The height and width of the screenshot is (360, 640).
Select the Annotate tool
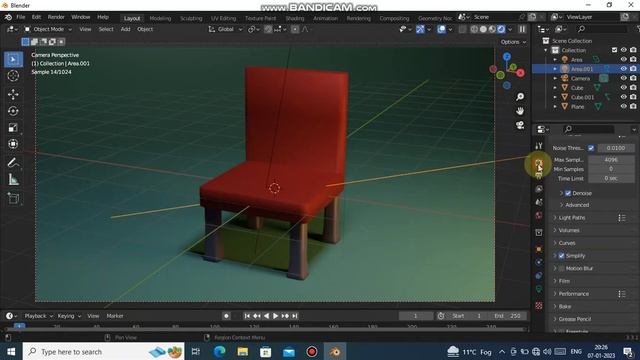(x=13, y=163)
